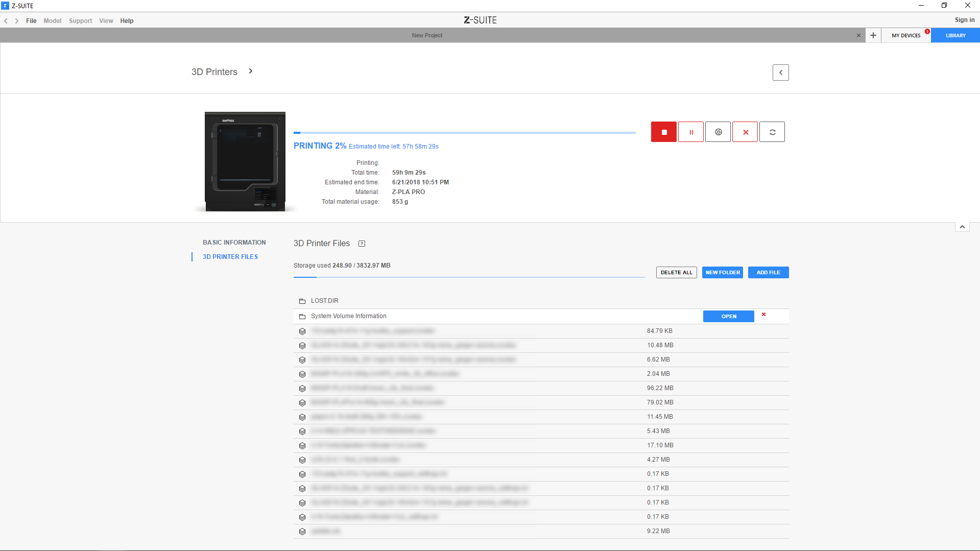Click the back arrow button at top right

click(780, 73)
